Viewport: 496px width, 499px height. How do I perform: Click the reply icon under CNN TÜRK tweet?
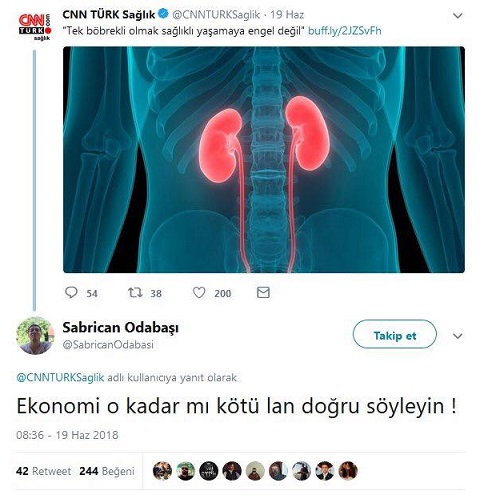[71, 292]
